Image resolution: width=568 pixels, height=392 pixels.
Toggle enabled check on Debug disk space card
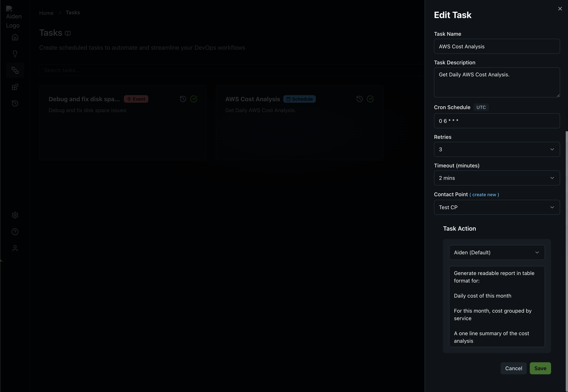(194, 99)
